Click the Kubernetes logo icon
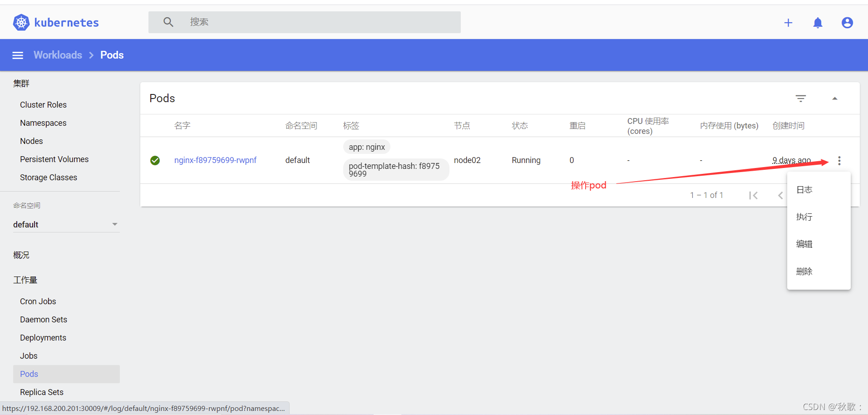The height and width of the screenshot is (415, 868). pos(21,22)
